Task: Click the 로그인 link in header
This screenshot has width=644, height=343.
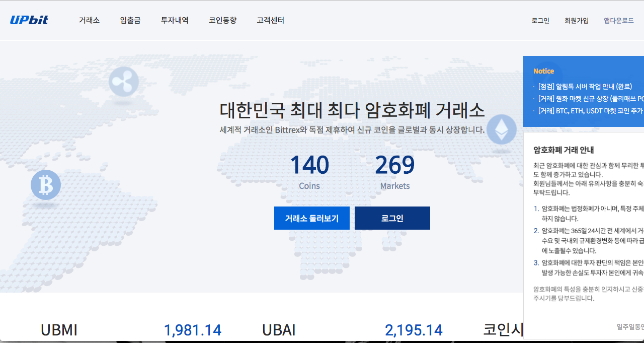Action: (540, 21)
